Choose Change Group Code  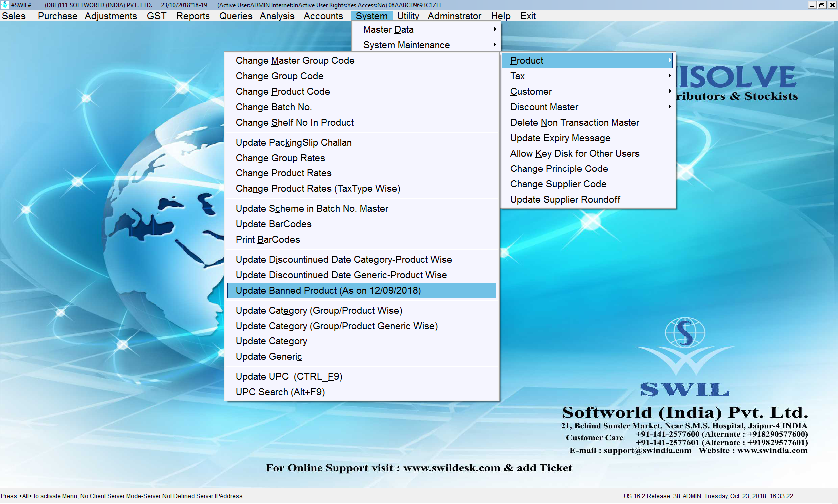362,76
